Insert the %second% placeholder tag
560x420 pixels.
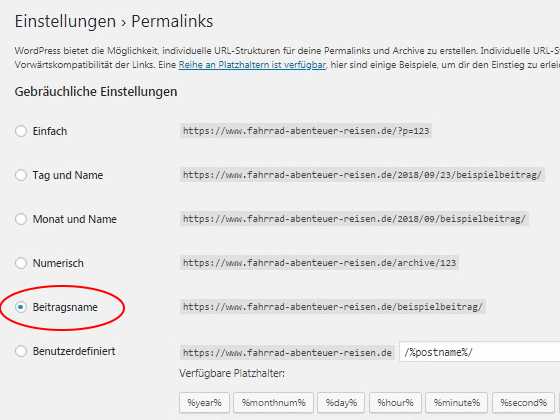523,402
